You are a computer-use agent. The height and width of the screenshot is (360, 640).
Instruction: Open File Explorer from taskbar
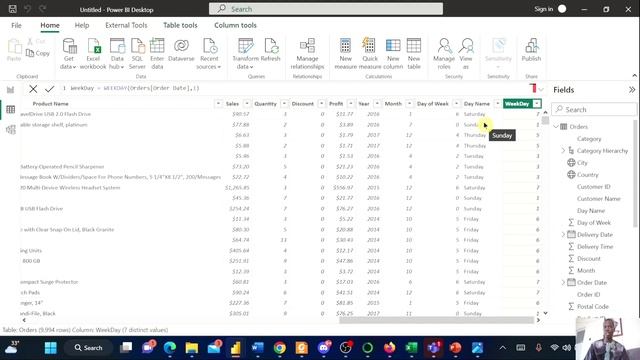coord(191,348)
